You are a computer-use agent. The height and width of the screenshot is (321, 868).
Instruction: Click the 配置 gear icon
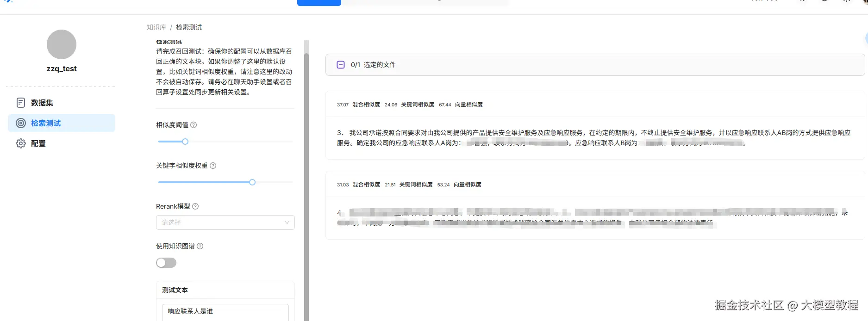(x=21, y=143)
